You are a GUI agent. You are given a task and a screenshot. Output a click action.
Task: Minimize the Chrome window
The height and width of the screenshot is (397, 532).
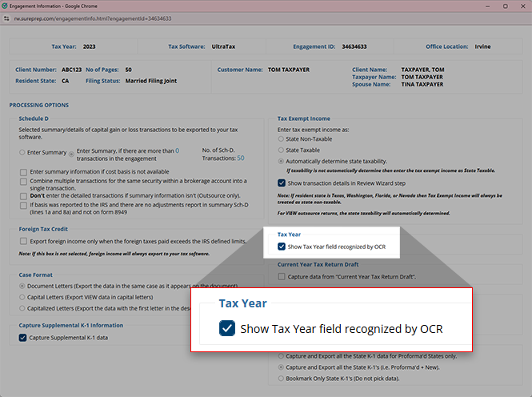point(487,6)
